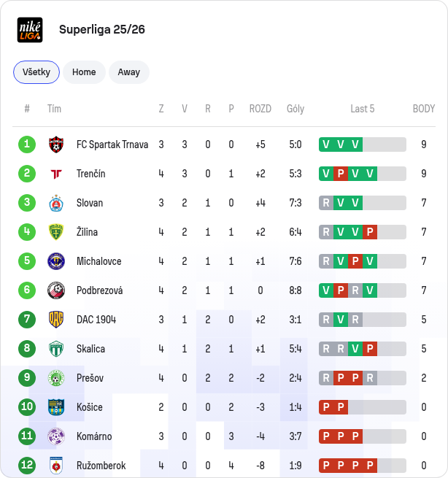Viewport: 448px width, 478px height.
Task: Click the Podbrezová club logo
Action: [56, 290]
